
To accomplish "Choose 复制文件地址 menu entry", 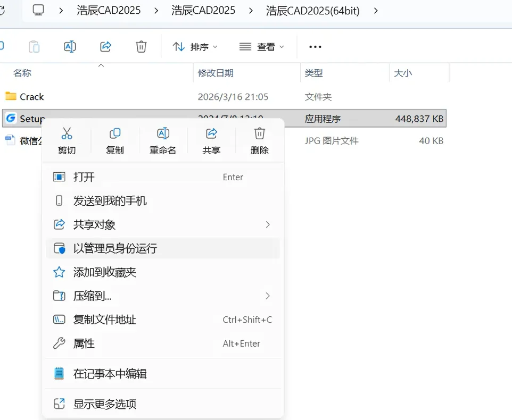I will (x=163, y=320).
